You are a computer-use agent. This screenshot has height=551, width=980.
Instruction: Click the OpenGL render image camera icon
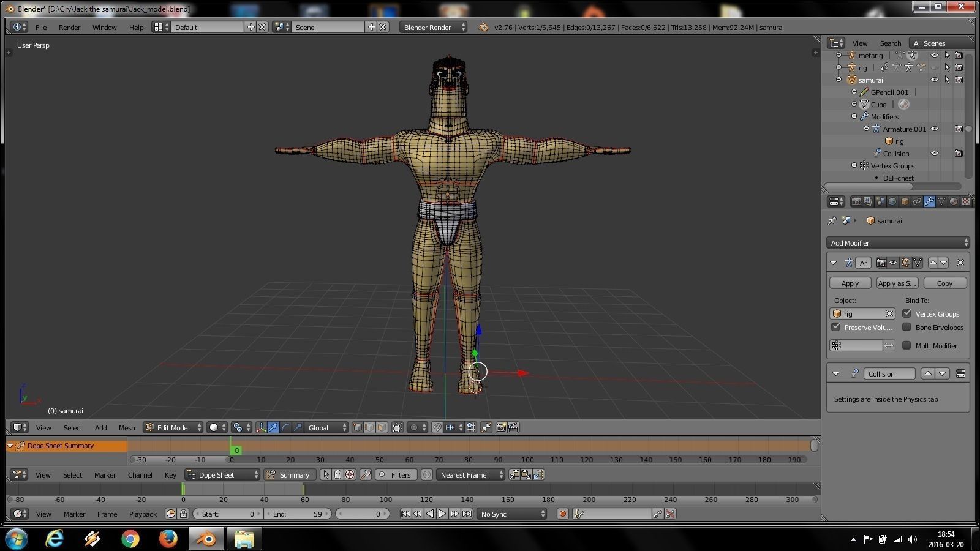pyautogui.click(x=501, y=427)
